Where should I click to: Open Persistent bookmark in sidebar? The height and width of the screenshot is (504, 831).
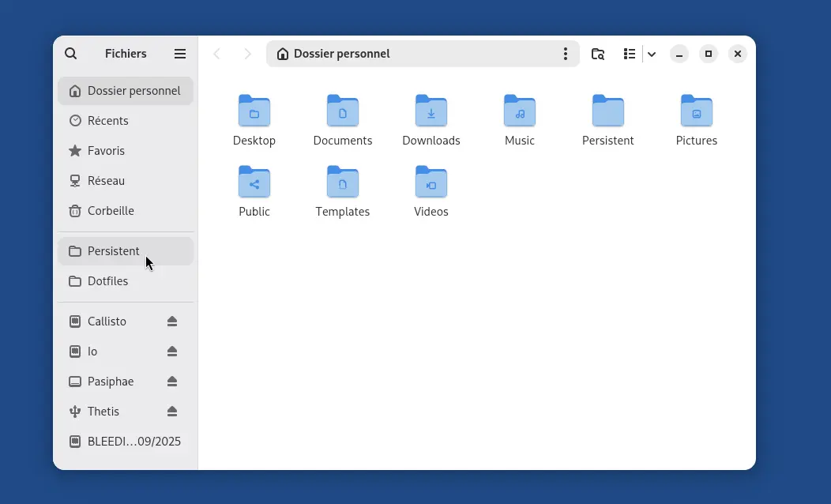[126, 251]
